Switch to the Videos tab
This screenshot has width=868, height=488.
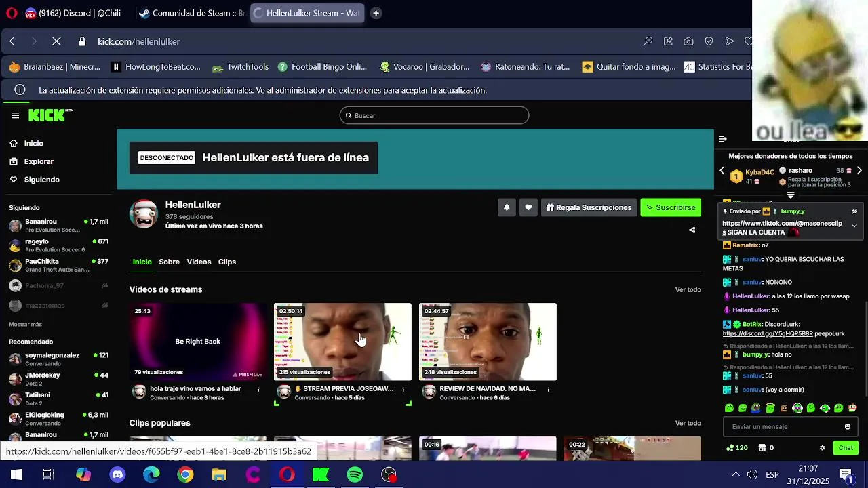199,262
